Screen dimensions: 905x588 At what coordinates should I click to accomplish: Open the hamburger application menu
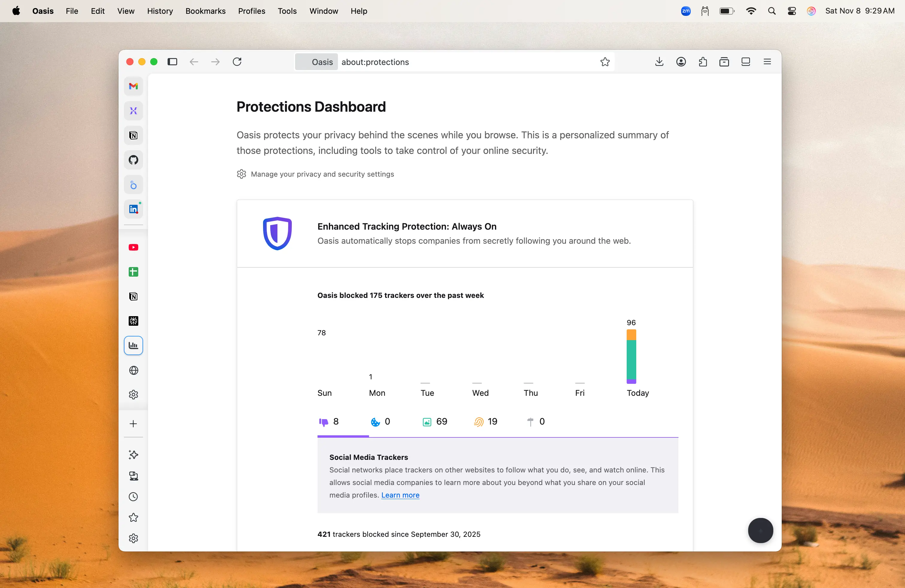[767, 62]
